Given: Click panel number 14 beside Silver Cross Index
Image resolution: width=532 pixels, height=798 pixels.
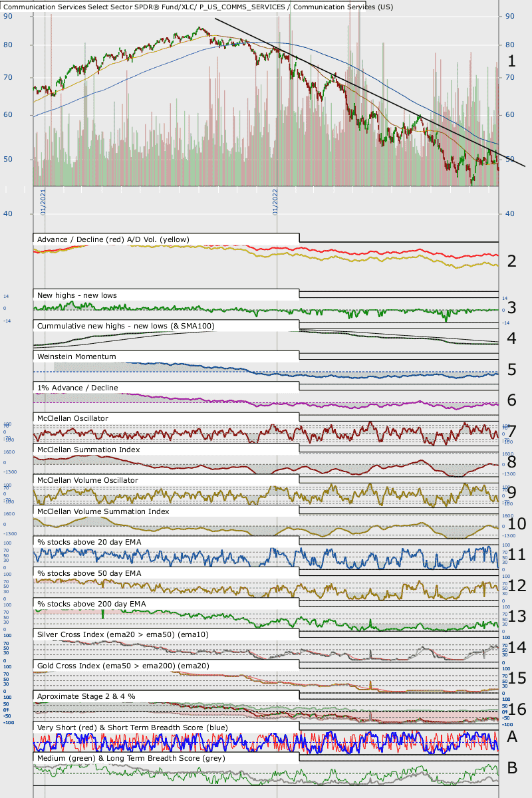Looking at the screenshot, I should click(x=517, y=648).
